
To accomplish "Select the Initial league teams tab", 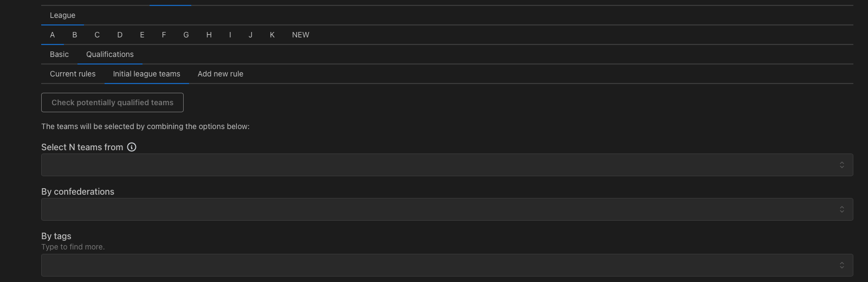I will [x=146, y=74].
